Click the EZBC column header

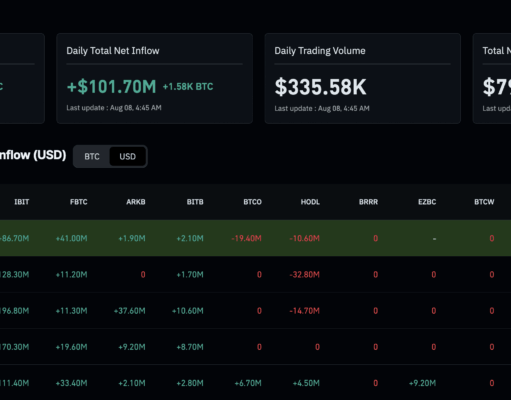[x=427, y=202]
